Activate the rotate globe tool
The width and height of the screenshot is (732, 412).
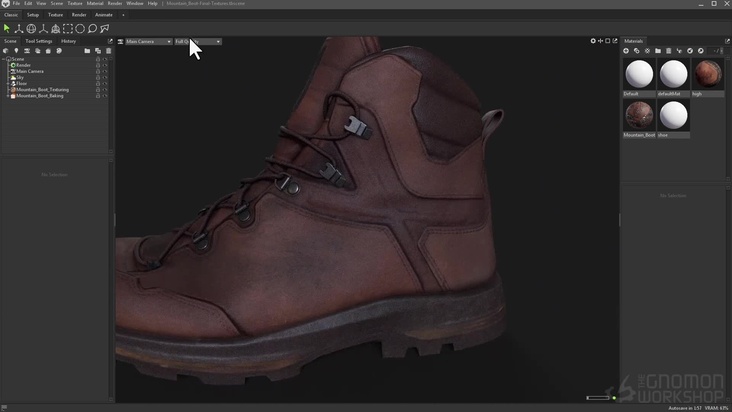[x=31, y=28]
